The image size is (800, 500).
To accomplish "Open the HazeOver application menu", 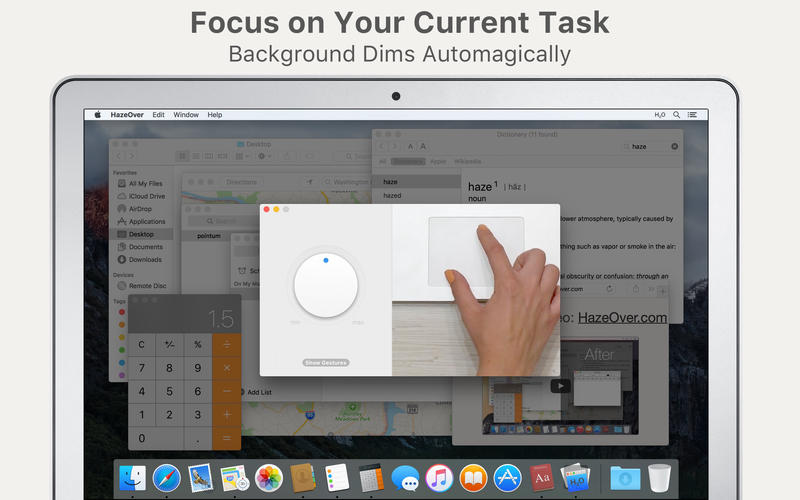I will (x=127, y=115).
